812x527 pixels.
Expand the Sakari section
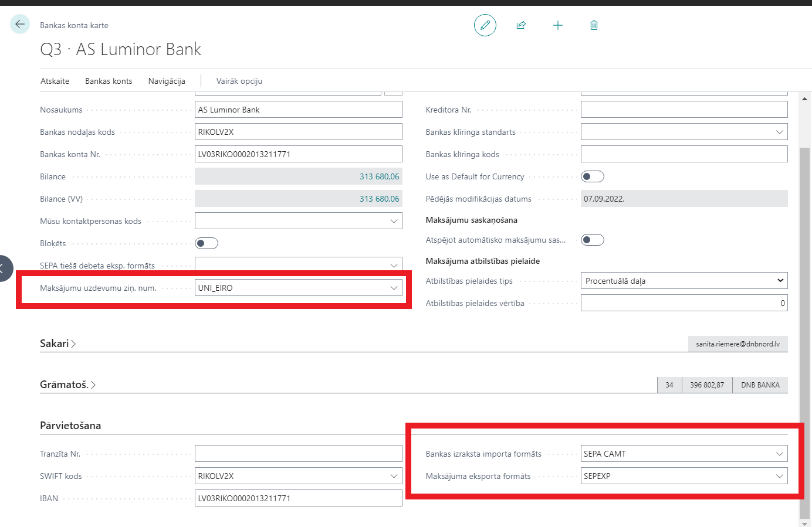57,344
